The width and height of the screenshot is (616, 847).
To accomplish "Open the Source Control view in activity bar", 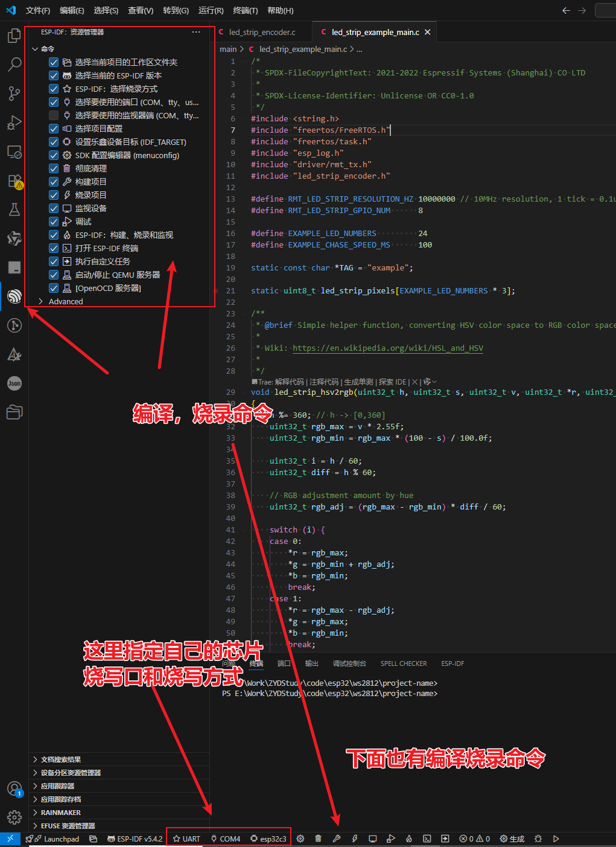I will pyautogui.click(x=14, y=93).
